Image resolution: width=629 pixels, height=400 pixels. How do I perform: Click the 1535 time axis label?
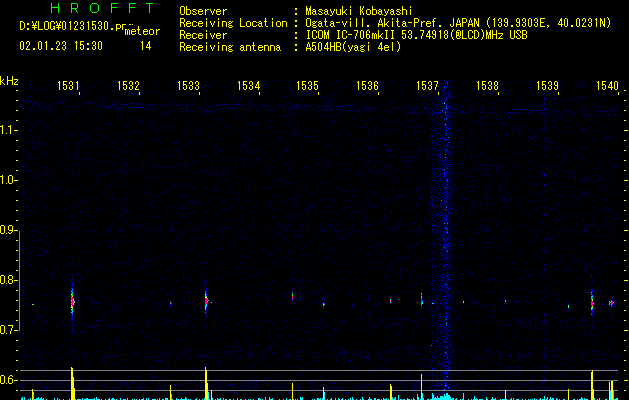(307, 85)
